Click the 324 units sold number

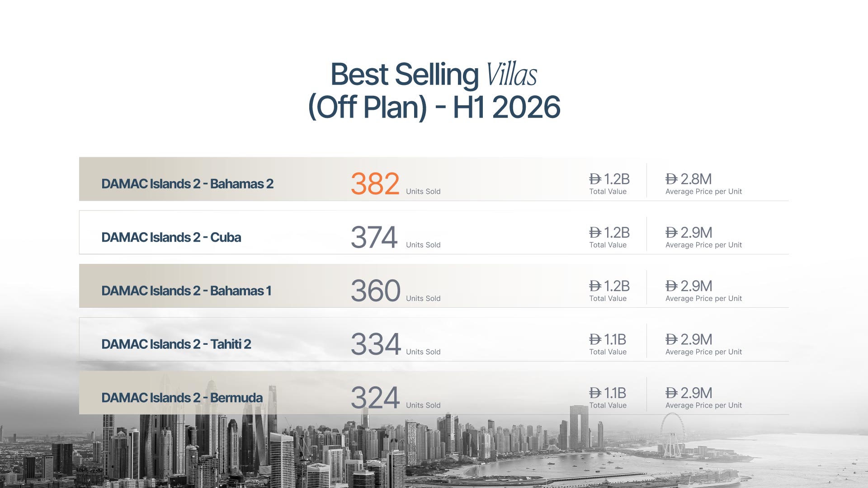(375, 398)
